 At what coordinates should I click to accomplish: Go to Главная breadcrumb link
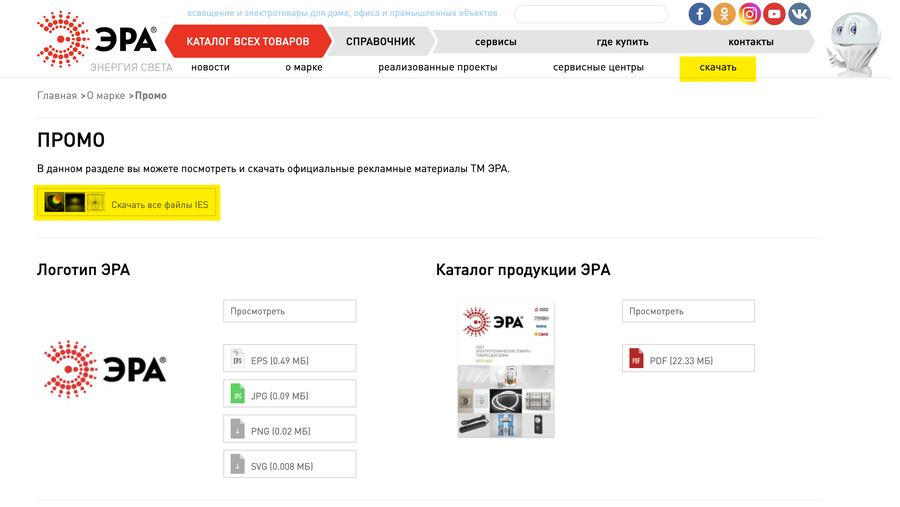[x=57, y=95]
